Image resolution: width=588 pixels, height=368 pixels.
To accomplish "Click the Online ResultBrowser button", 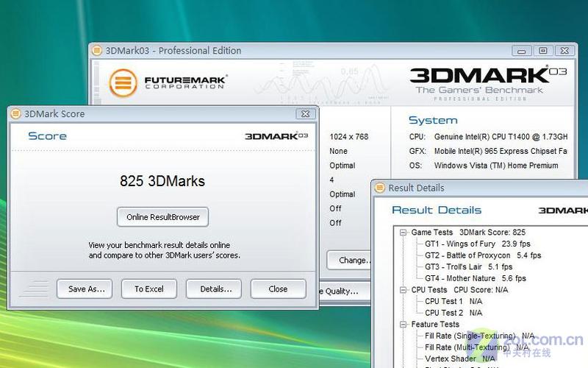I will tap(162, 217).
